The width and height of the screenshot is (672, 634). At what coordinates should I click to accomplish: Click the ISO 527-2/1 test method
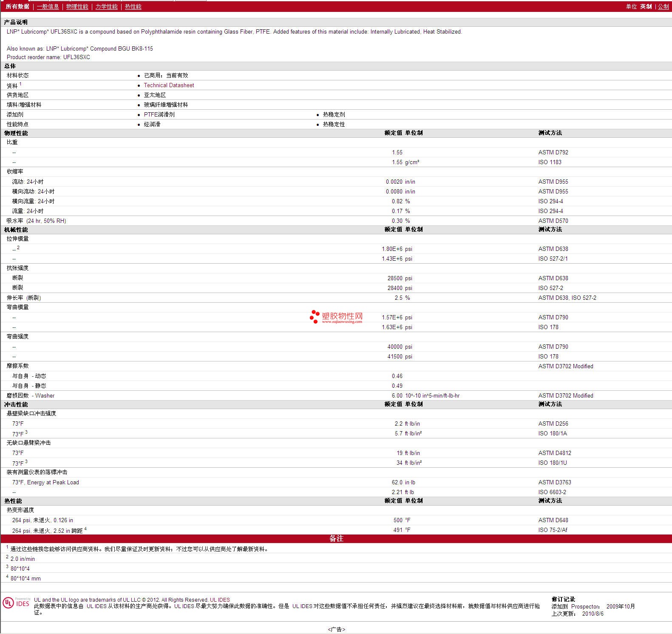pyautogui.click(x=553, y=259)
